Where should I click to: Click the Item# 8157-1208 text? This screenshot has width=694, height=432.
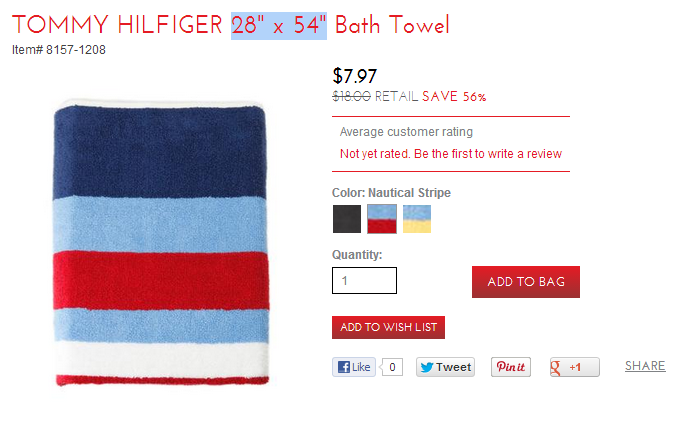[59, 50]
